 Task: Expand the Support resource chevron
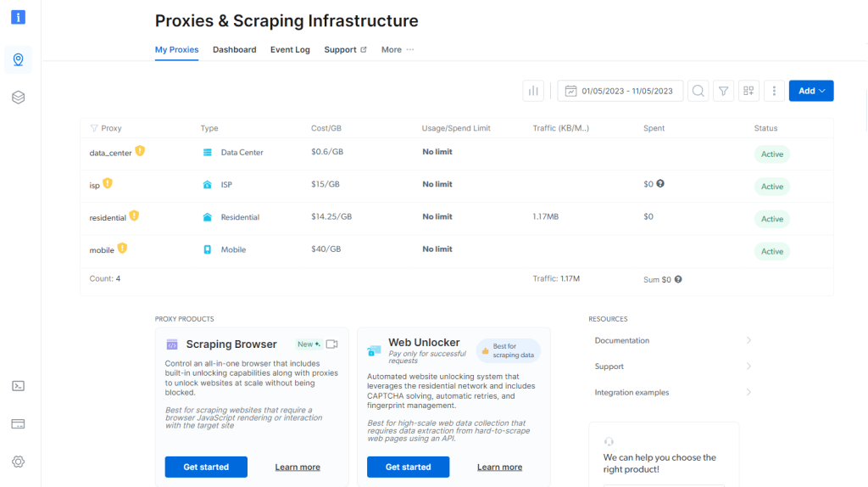pos(748,367)
